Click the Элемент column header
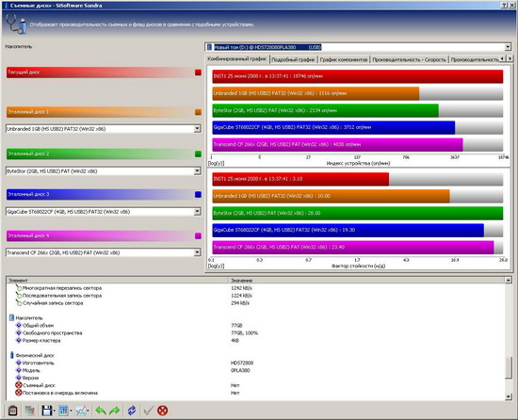The width and height of the screenshot is (518, 420). (117, 281)
